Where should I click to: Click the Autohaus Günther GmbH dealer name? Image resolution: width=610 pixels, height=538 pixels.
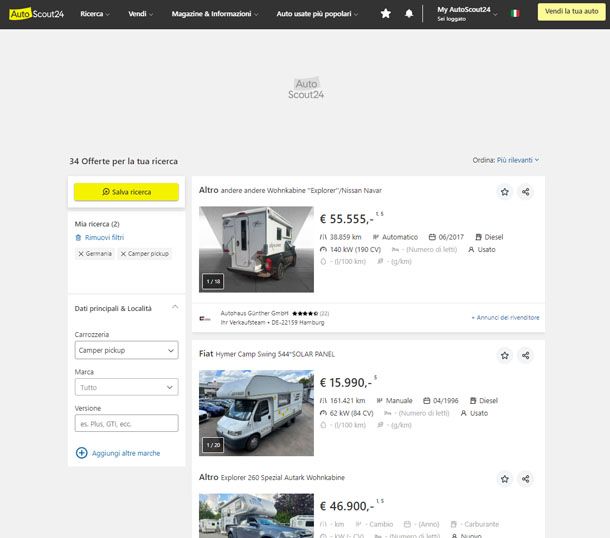254,313
